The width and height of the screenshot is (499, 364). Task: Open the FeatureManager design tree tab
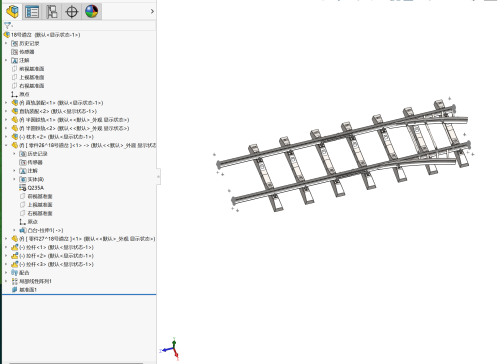[x=13, y=11]
